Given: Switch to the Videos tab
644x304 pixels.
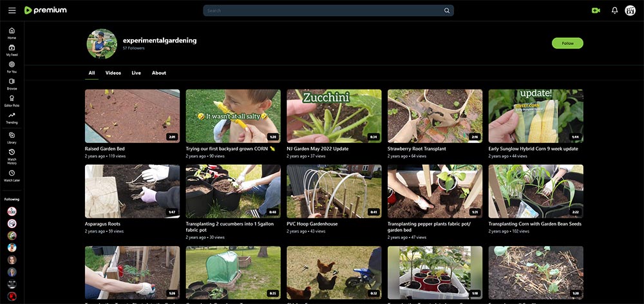Looking at the screenshot, I should point(113,73).
